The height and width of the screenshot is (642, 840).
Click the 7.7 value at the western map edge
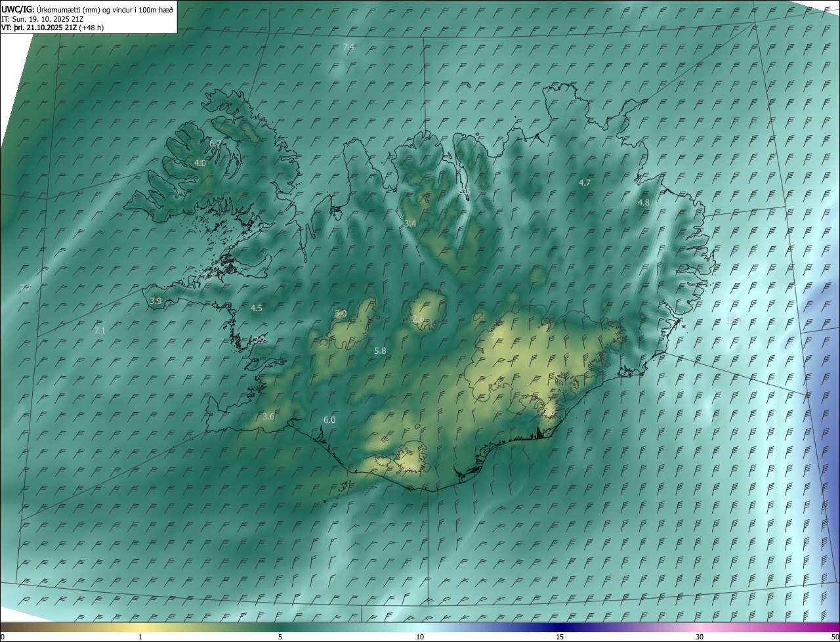(26, 288)
